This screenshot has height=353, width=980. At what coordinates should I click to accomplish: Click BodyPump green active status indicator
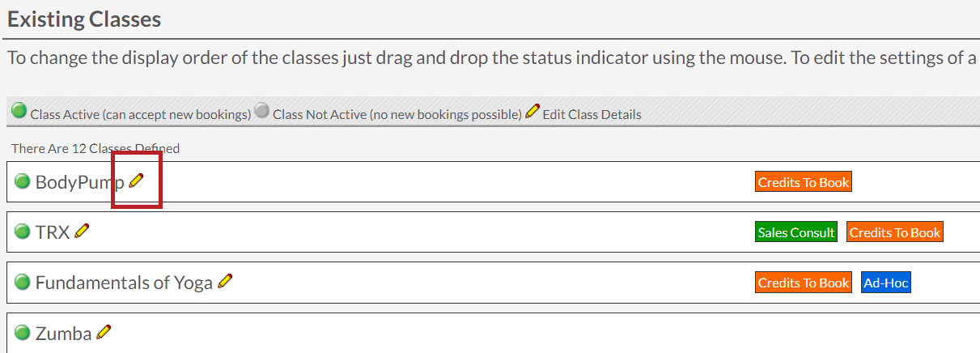tap(23, 181)
